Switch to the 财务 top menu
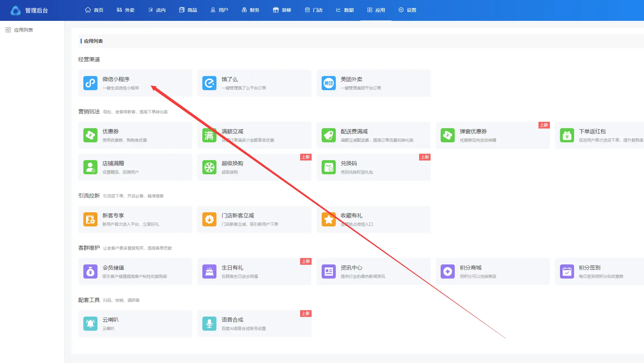The image size is (644, 363). (x=251, y=10)
